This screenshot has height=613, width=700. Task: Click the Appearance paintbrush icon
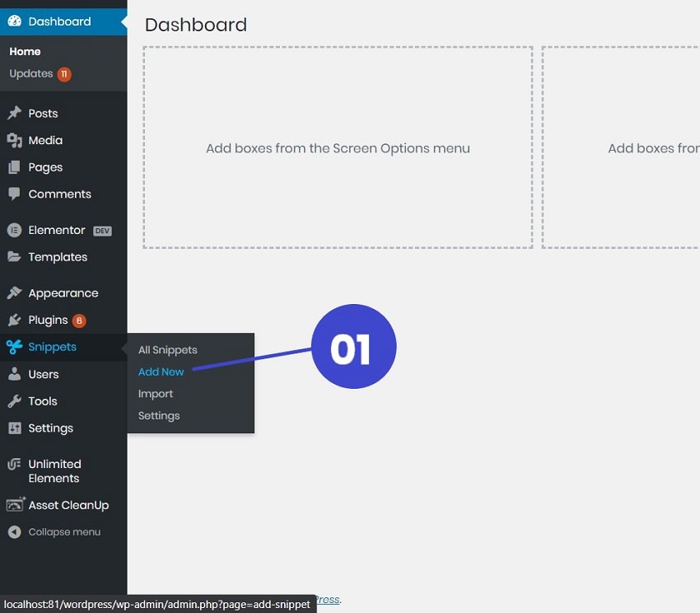pos(14,293)
